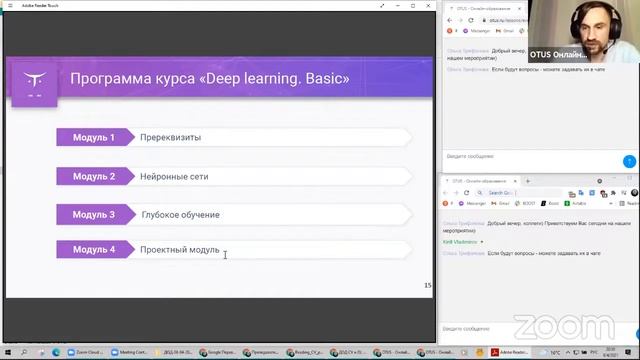This screenshot has height=360, width=640.
Task: Click the Модуль 4 label on the slide
Action: (94, 249)
